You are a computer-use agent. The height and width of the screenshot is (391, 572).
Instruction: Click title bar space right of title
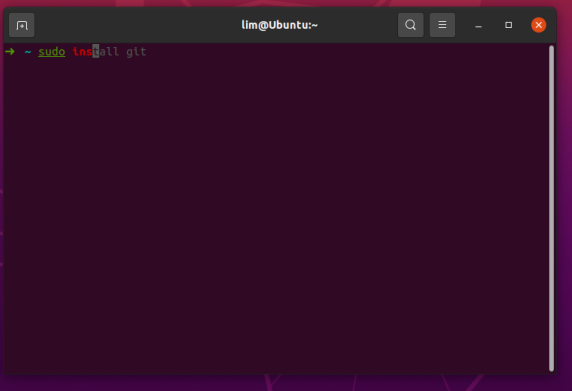[x=358, y=25]
